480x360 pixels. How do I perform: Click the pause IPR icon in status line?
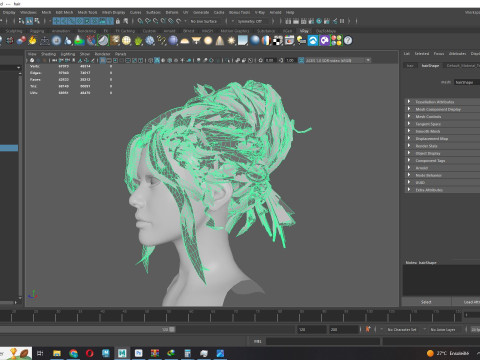point(342,21)
